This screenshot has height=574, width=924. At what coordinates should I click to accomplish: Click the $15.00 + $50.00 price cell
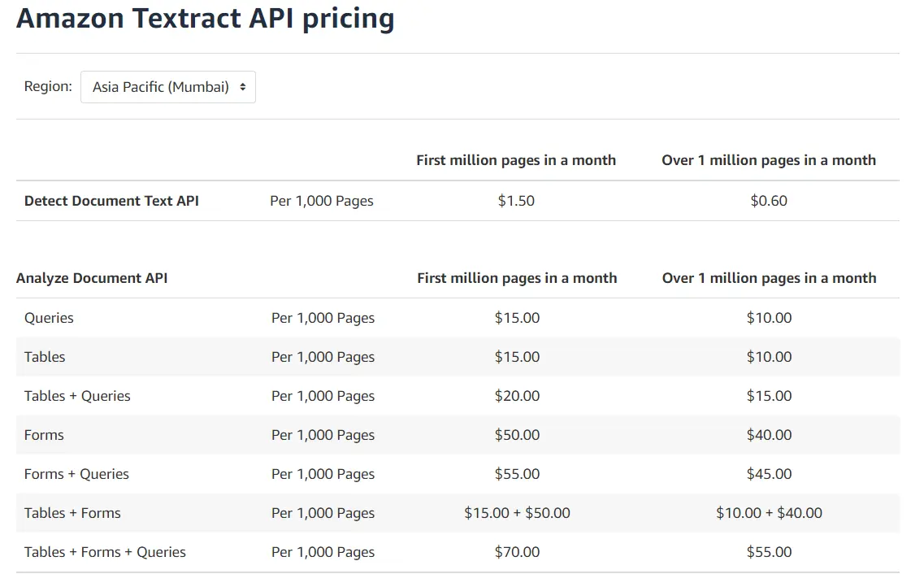[x=517, y=513]
